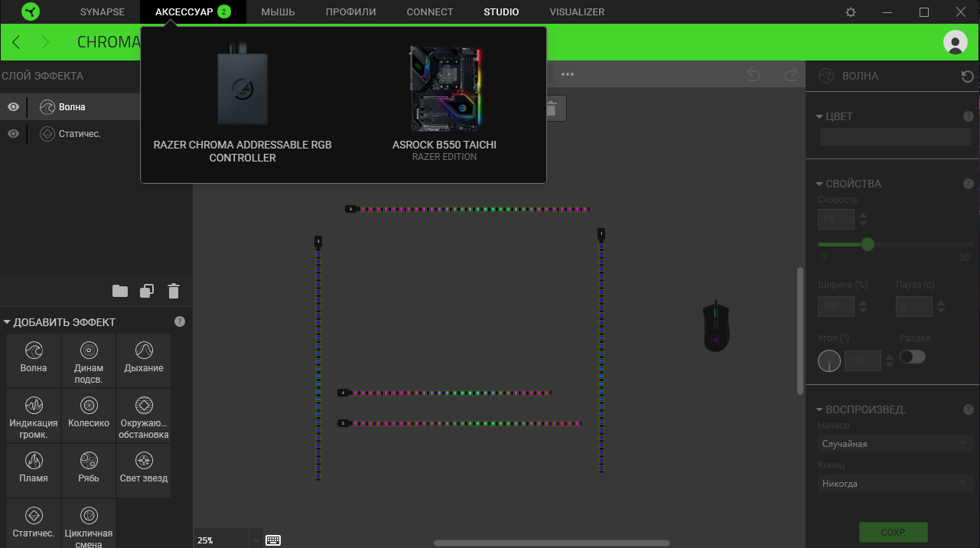Viewport: 980px width, 548px height.
Task: Hide the Статичес. layer
Action: tap(13, 134)
